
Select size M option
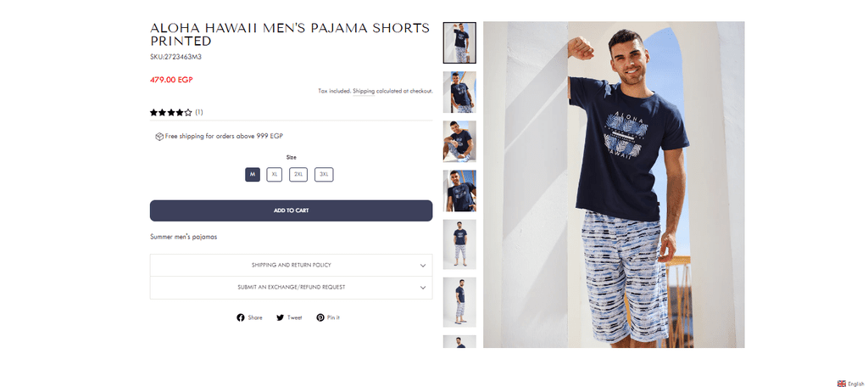pos(253,175)
